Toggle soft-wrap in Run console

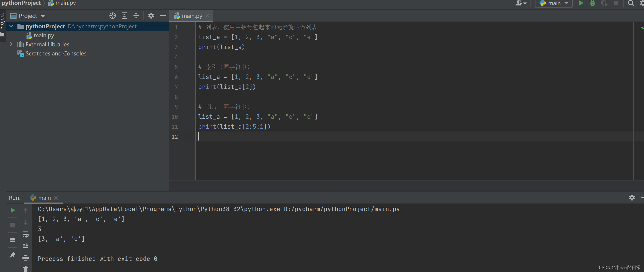pos(26,234)
